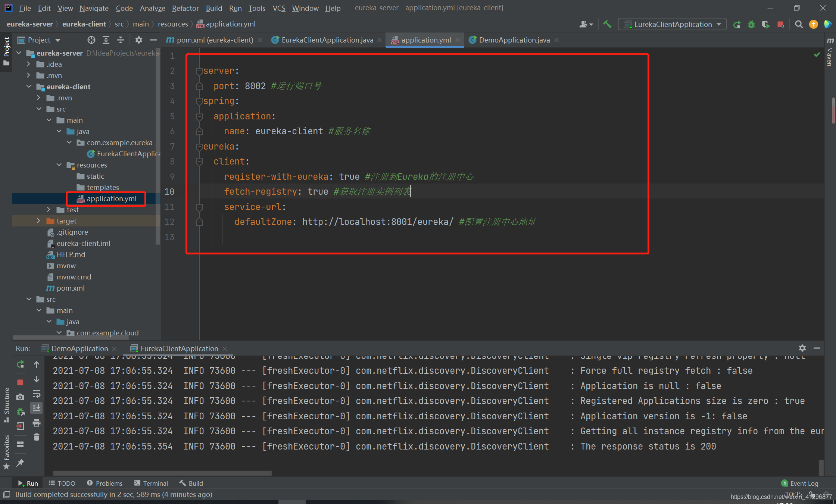Open Maven tool window sidebar
Viewport: 836px width, 504px height.
pos(830,52)
